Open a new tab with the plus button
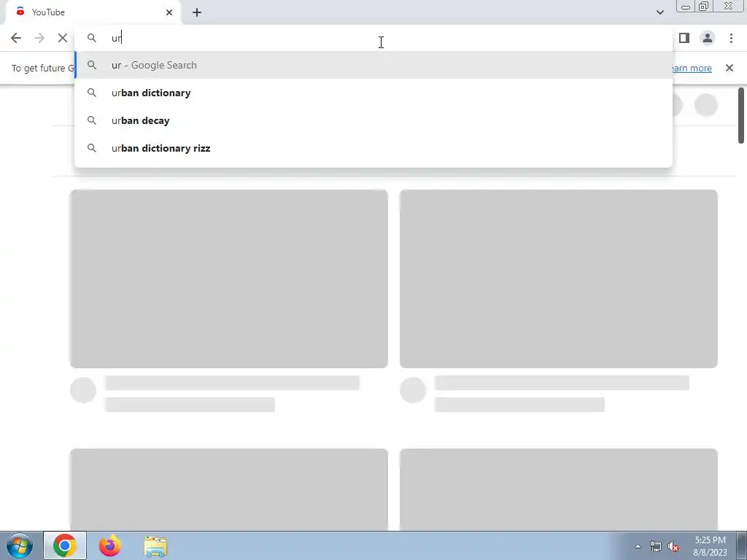 coord(197,12)
